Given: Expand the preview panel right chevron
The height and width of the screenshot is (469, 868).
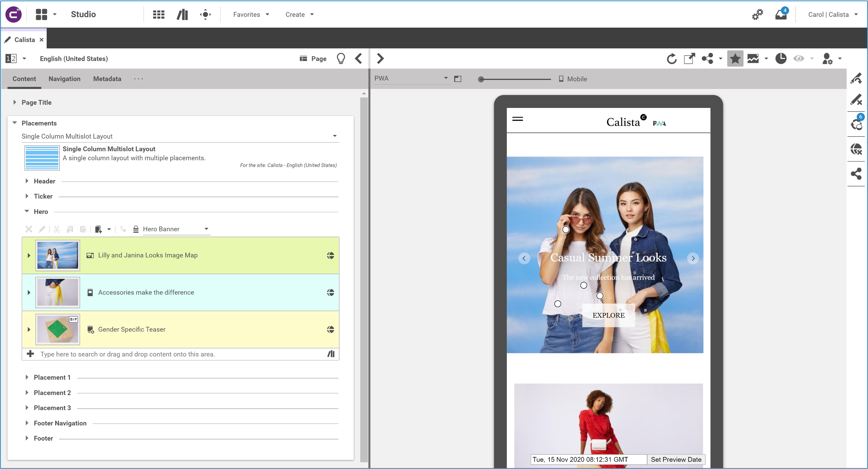Looking at the screenshot, I should click(380, 59).
